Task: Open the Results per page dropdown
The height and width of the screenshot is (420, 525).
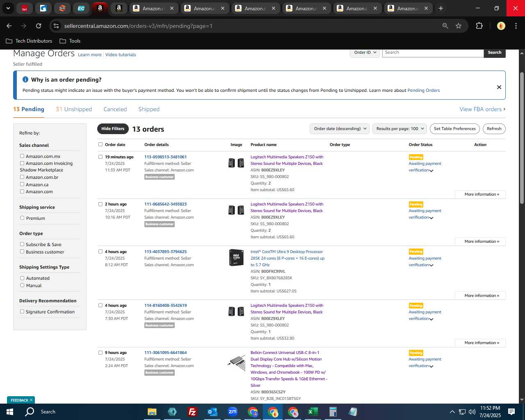Action: coord(400,129)
